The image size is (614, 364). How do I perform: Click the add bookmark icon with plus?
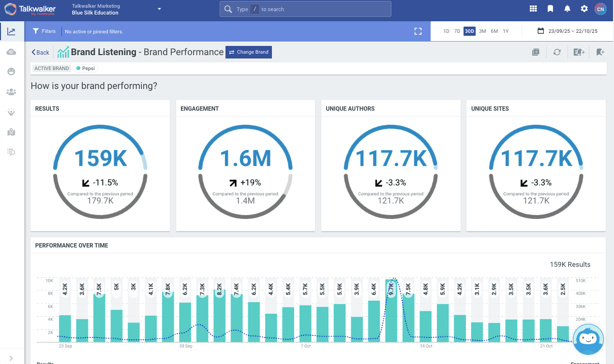pyautogui.click(x=600, y=52)
